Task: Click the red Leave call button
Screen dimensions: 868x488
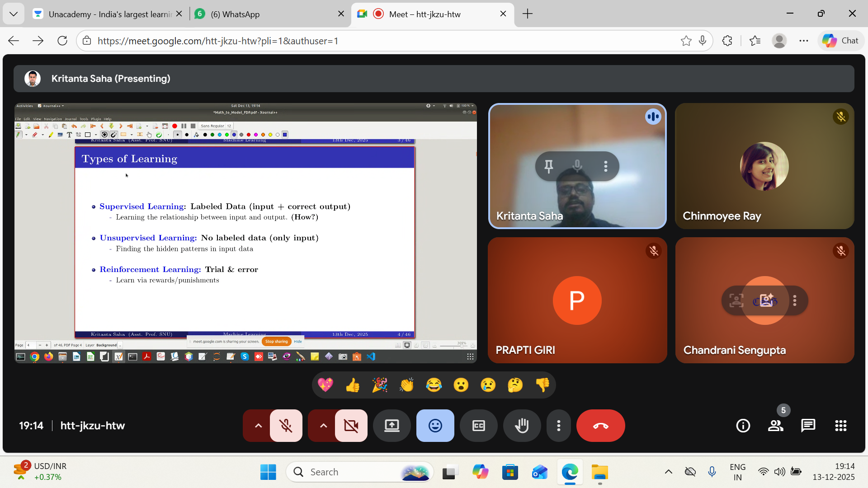Action: tap(600, 426)
